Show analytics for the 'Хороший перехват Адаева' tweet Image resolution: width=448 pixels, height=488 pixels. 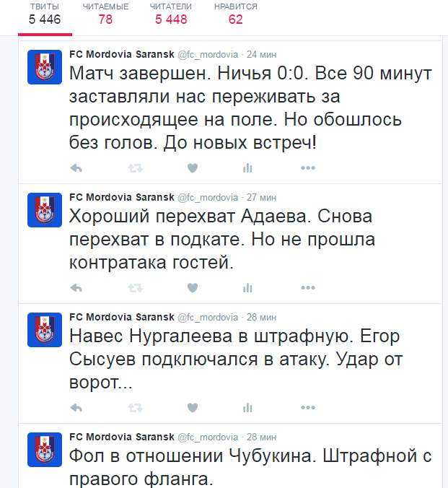(x=247, y=288)
